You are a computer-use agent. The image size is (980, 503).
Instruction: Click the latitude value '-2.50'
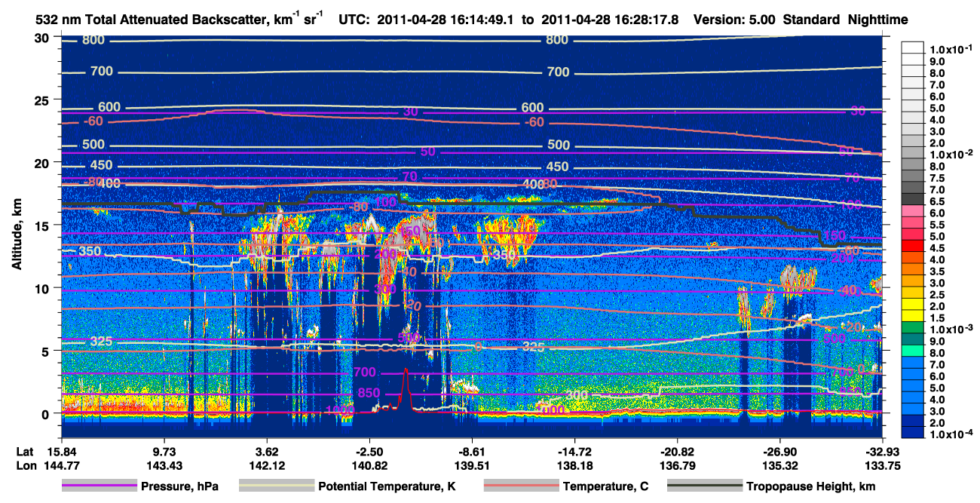369,452
